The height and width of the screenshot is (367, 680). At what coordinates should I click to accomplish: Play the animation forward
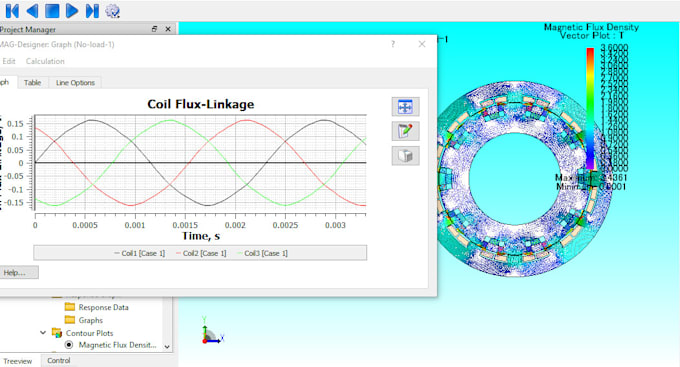72,11
